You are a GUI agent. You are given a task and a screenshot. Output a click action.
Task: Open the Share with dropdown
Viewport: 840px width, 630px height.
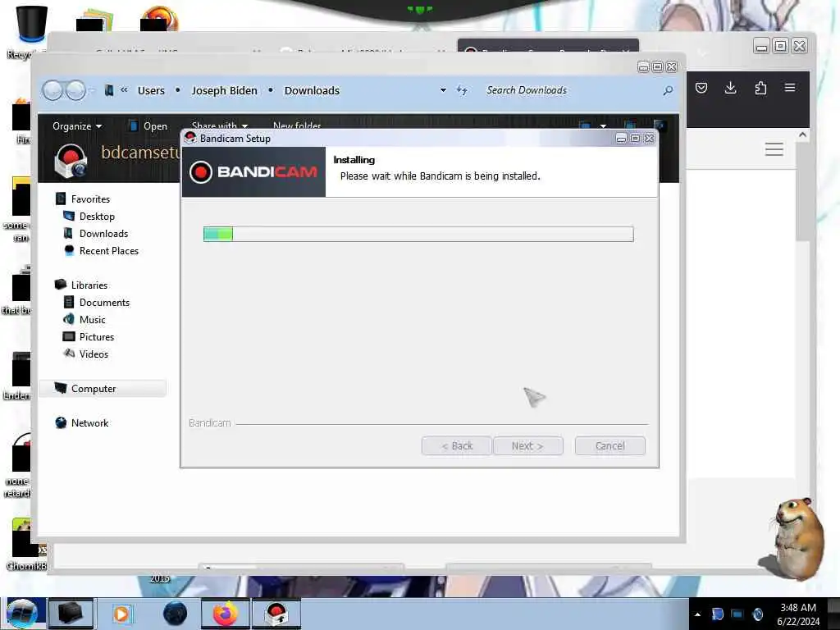click(x=220, y=126)
